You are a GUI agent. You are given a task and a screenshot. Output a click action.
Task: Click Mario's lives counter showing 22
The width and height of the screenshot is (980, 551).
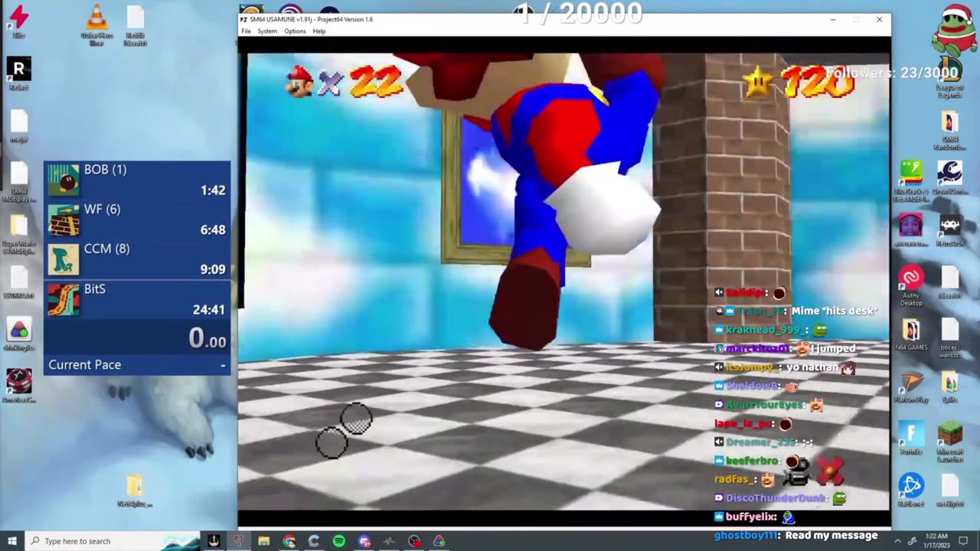tap(375, 81)
